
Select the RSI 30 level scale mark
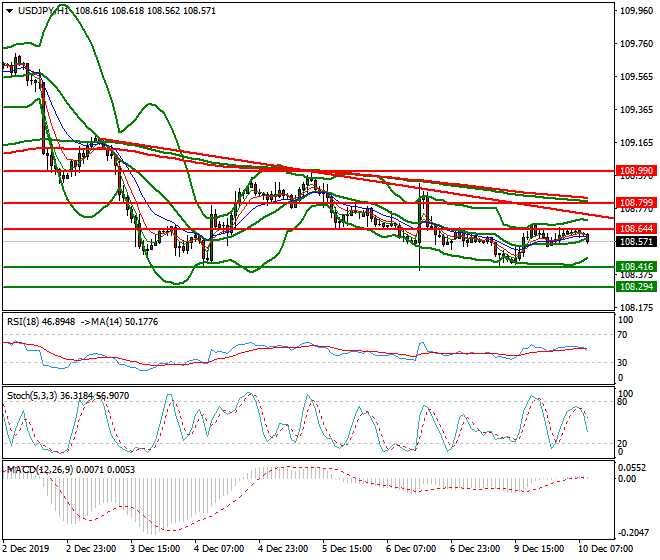622,363
